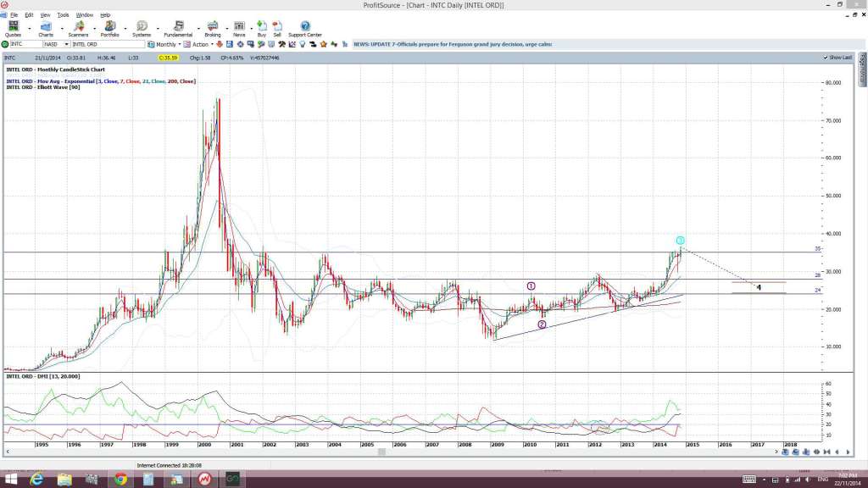Click the on-screen keyboard tray icon
The width and height of the screenshot is (868, 488).
(x=749, y=480)
